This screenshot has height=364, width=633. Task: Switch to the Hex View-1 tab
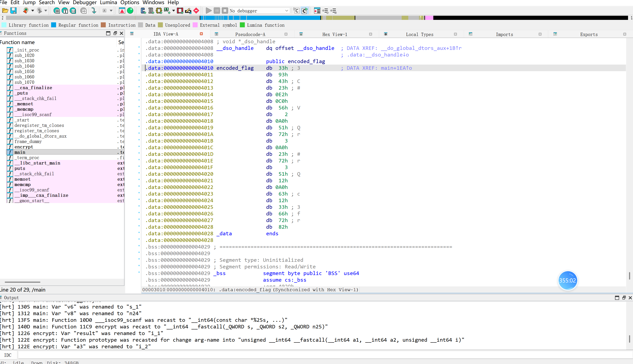(334, 34)
